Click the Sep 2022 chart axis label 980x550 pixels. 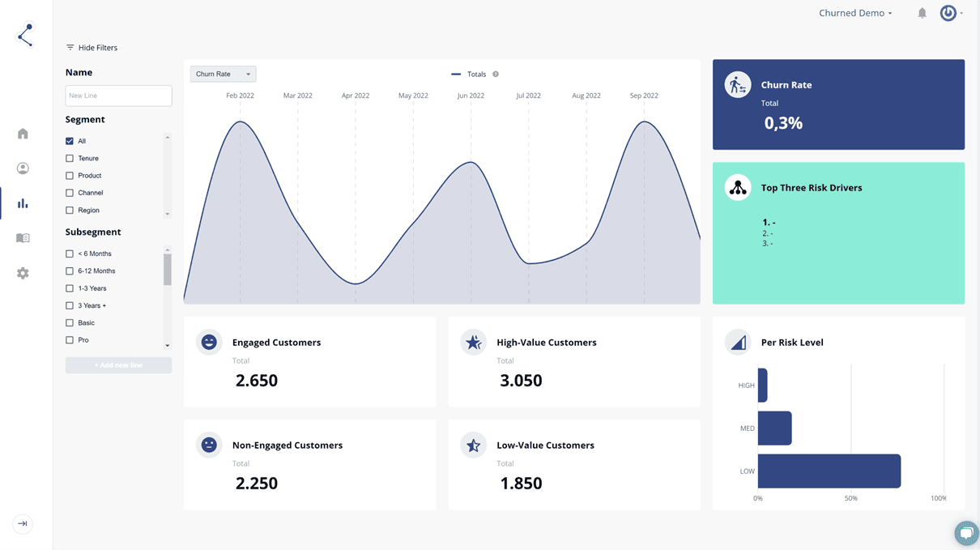tap(644, 96)
